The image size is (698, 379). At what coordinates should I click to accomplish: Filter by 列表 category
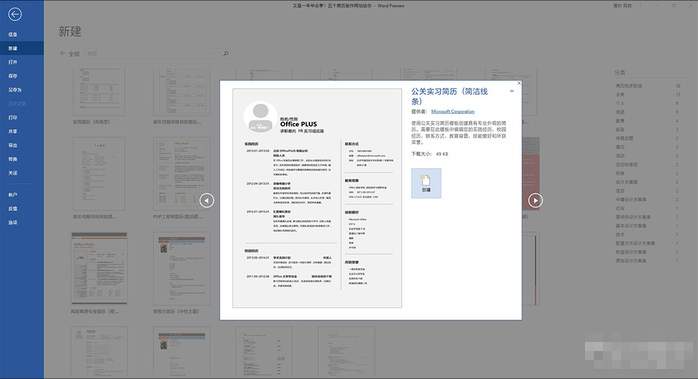620,173
